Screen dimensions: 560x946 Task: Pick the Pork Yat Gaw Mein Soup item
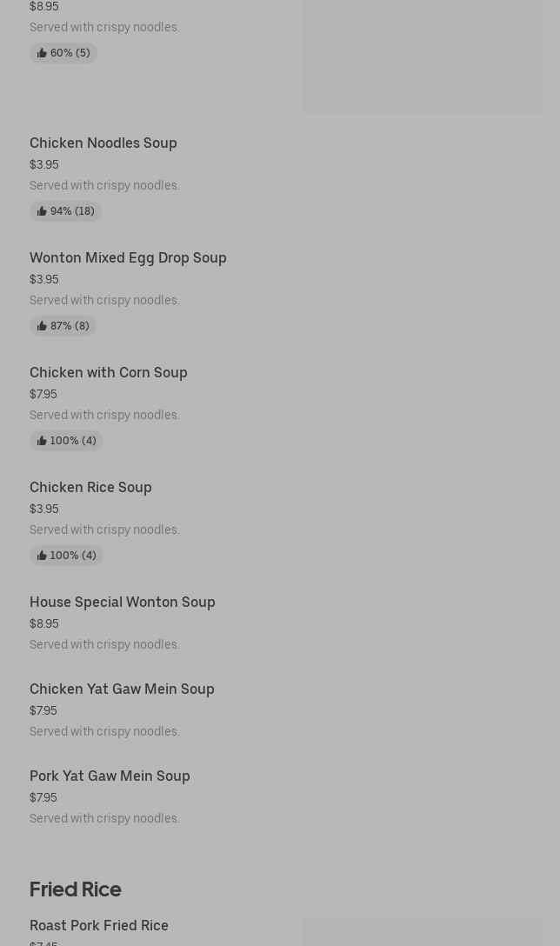click(x=110, y=776)
